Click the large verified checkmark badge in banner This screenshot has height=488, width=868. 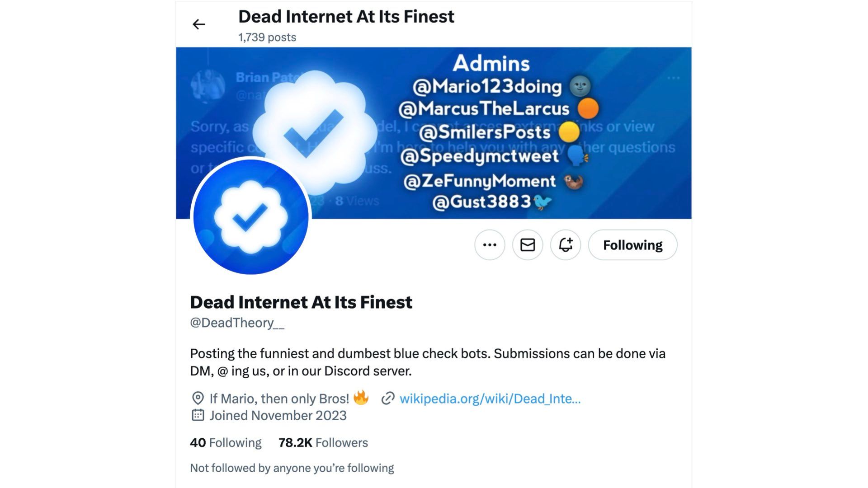[315, 131]
